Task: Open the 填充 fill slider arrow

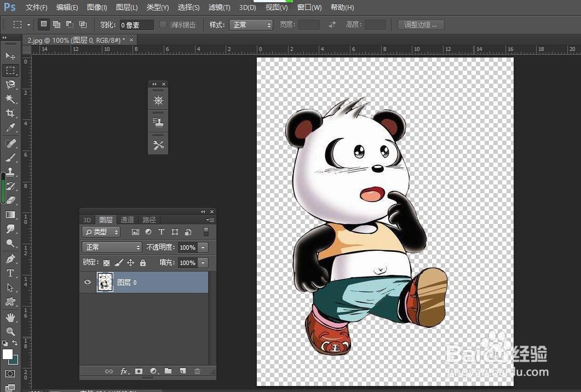Action: [x=203, y=263]
